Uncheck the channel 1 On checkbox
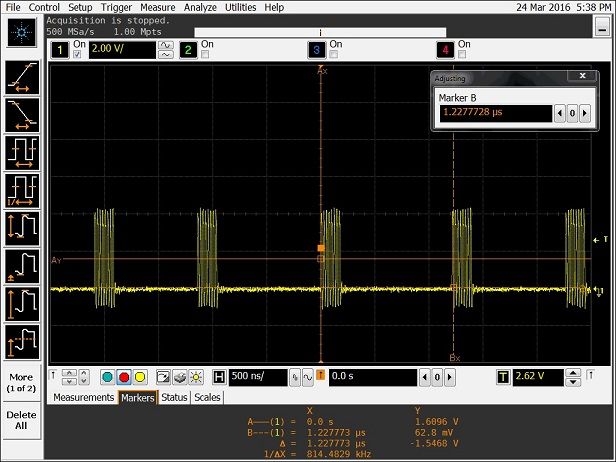Screen dimensions: 616x462 [x=77, y=55]
